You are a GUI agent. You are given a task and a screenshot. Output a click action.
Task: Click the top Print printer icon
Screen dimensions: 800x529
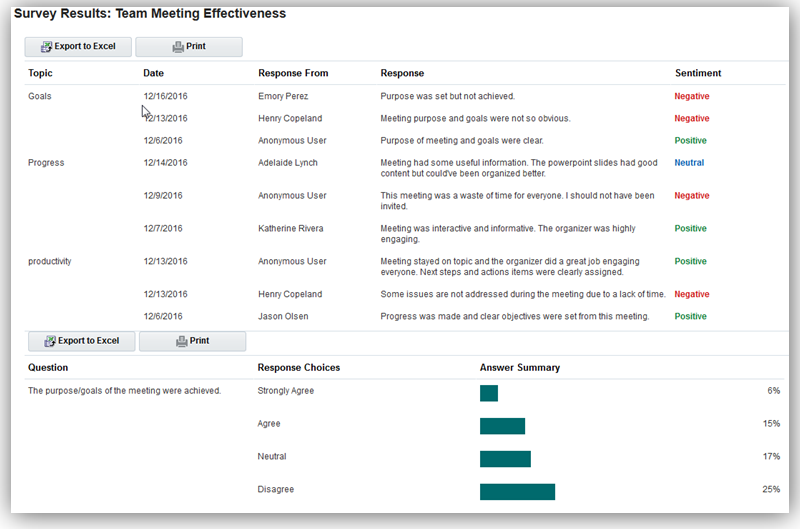pos(178,47)
